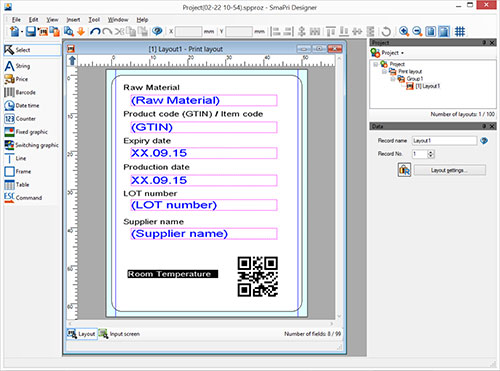Select the (LOT number) variable field
This screenshot has height=371, width=500.
[x=204, y=205]
